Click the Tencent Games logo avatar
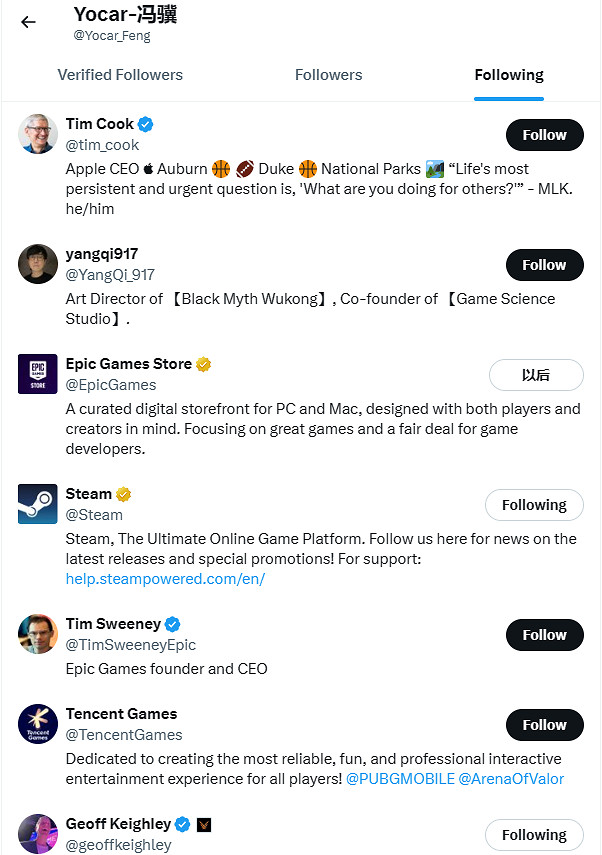The width and height of the screenshot is (602, 855). 38,724
